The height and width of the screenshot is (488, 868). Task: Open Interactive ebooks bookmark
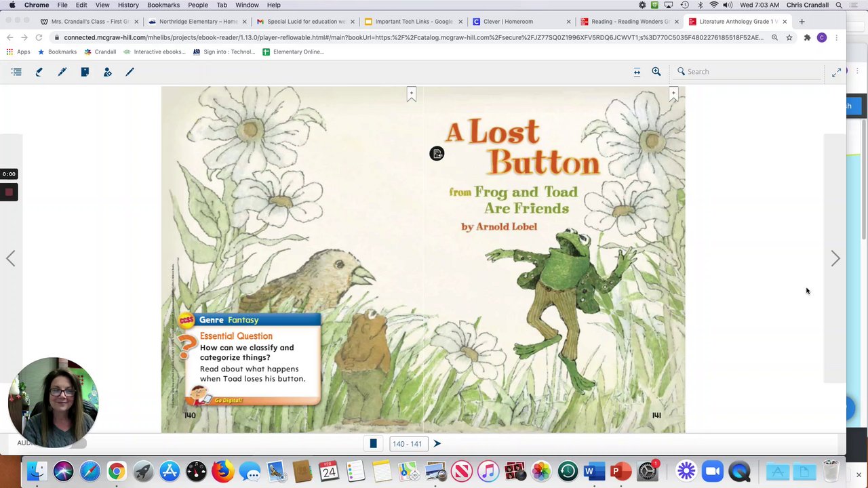pyautogui.click(x=154, y=52)
